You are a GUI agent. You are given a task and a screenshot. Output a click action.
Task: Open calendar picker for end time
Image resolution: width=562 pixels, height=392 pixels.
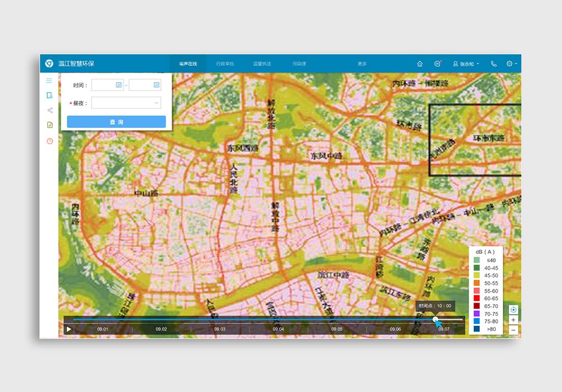click(x=156, y=85)
